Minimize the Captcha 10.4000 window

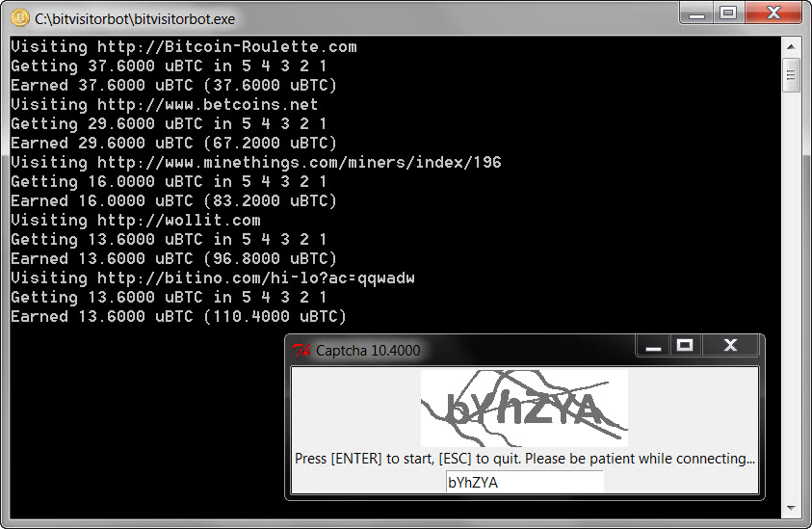tap(653, 346)
